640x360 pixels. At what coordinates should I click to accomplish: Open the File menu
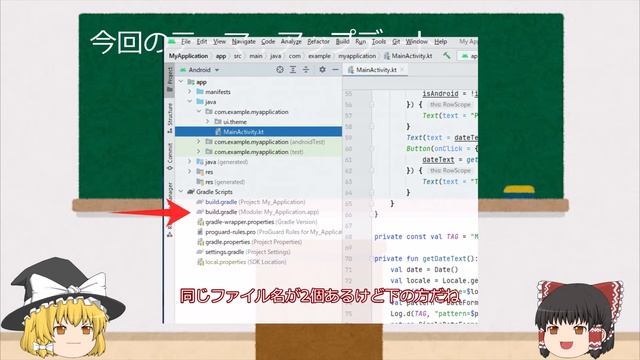[x=186, y=42]
